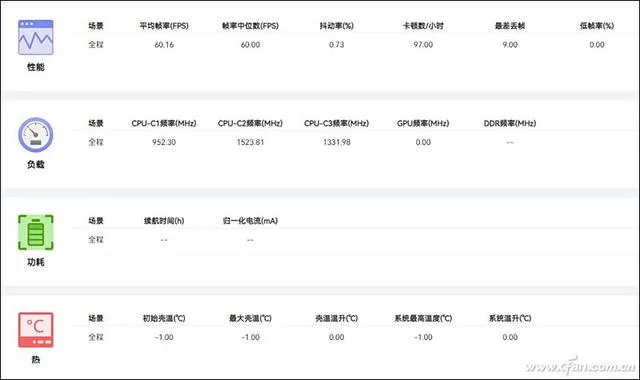Screen dimensions: 640x380
Task: Click the www.cfan.com.cn watermark link
Action: pos(580,366)
